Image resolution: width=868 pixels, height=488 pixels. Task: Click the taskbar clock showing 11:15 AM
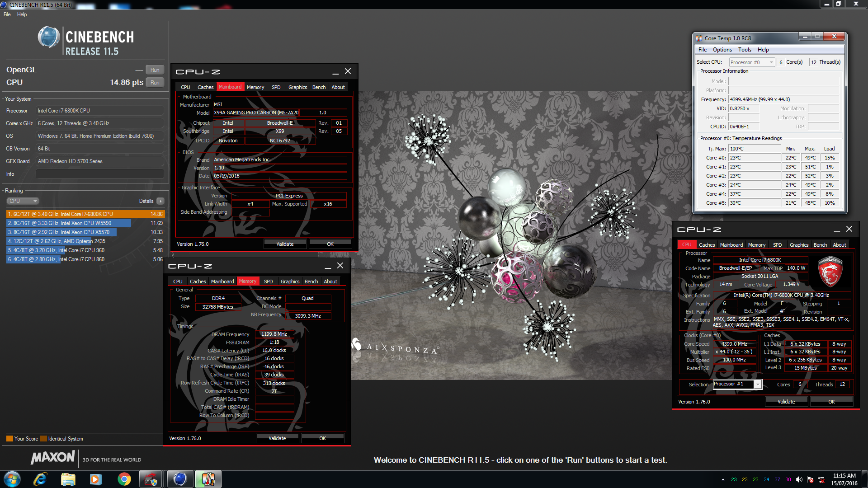click(x=844, y=479)
